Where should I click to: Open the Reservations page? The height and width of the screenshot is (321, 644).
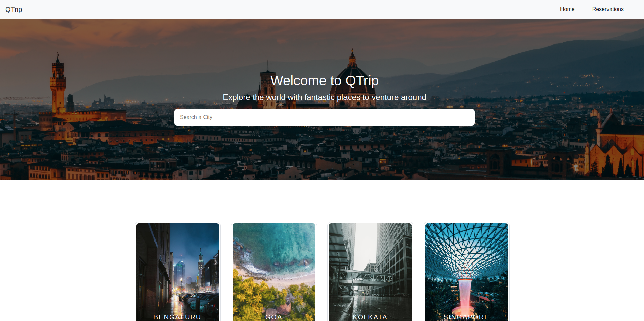coord(608,9)
